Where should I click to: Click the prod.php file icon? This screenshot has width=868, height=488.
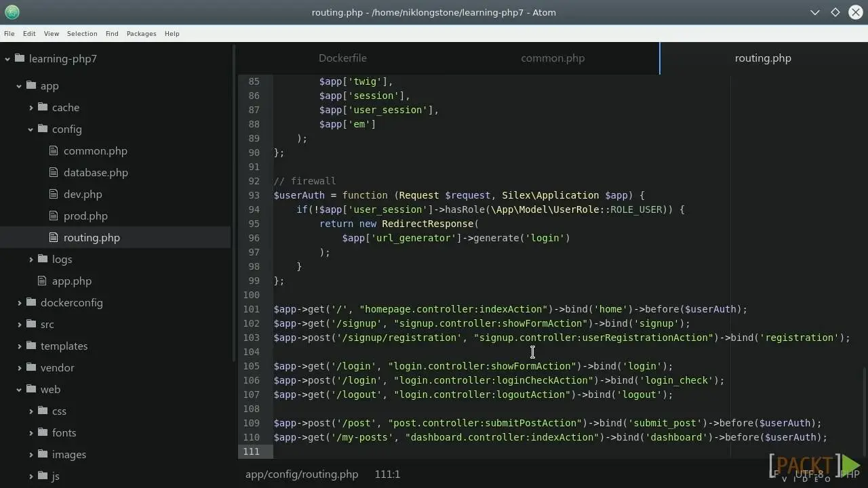(54, 216)
